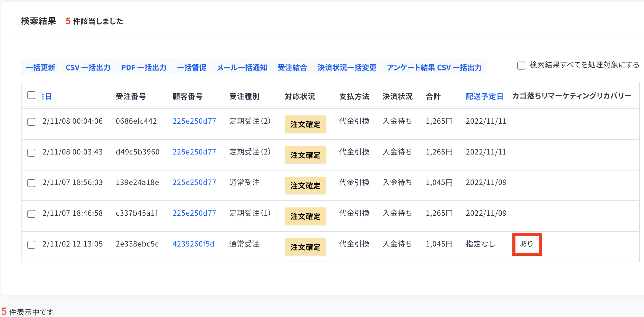
Task: Click the 一括督促 bulk reminder button
Action: [x=192, y=67]
